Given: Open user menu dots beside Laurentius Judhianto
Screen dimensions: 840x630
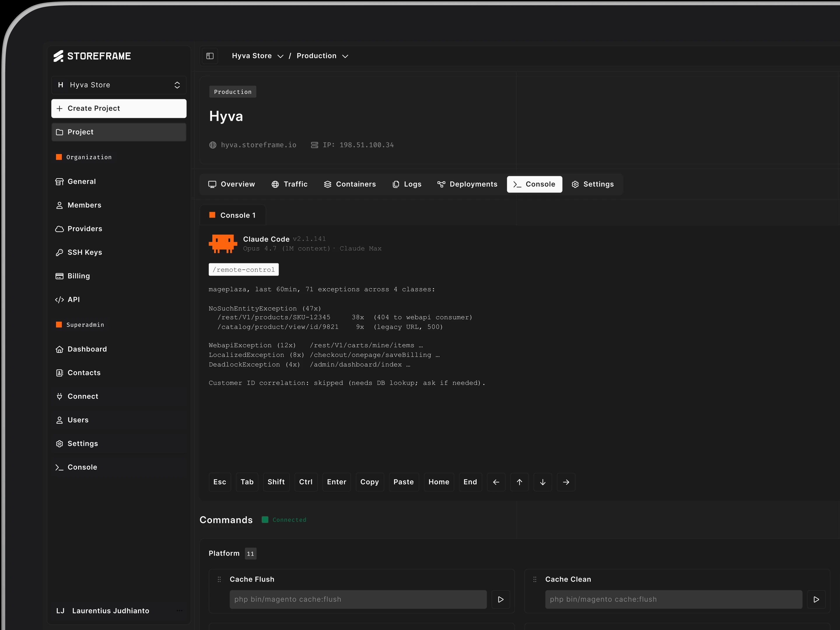Looking at the screenshot, I should tap(180, 611).
